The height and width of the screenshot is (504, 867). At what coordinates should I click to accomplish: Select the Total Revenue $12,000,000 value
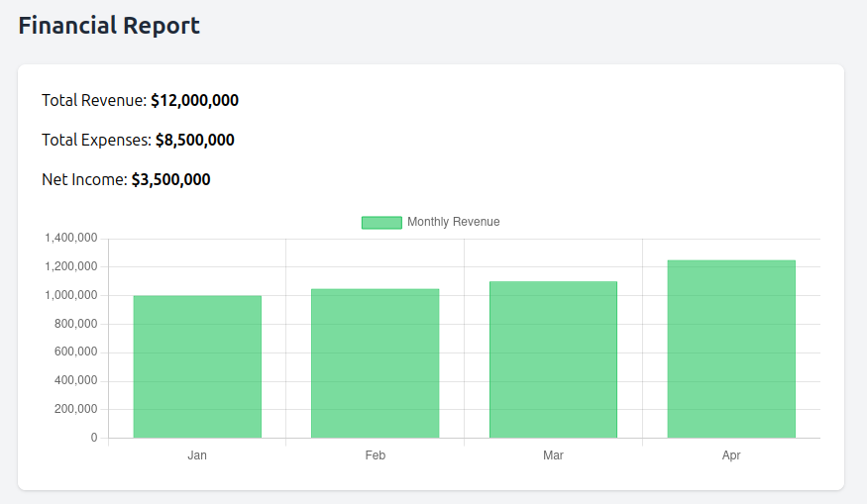tap(194, 100)
